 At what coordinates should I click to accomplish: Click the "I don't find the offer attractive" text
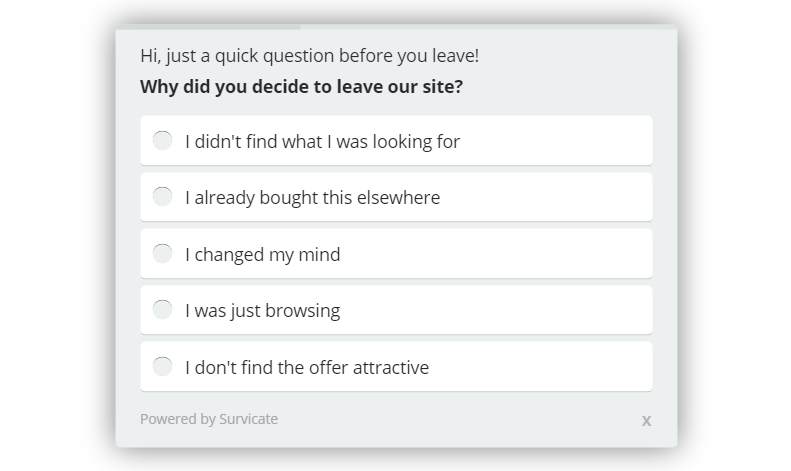(307, 368)
